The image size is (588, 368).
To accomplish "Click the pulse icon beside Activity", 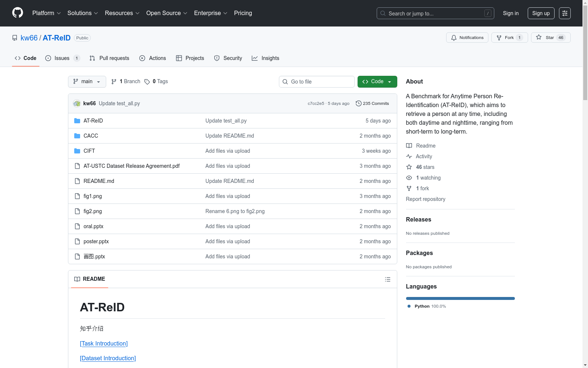I will pos(409,156).
